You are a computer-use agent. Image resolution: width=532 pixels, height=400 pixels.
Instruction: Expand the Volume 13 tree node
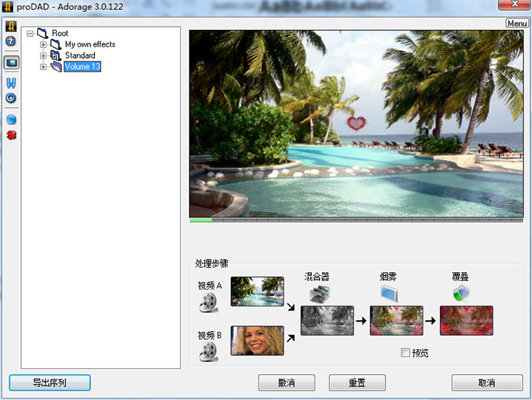pos(43,67)
